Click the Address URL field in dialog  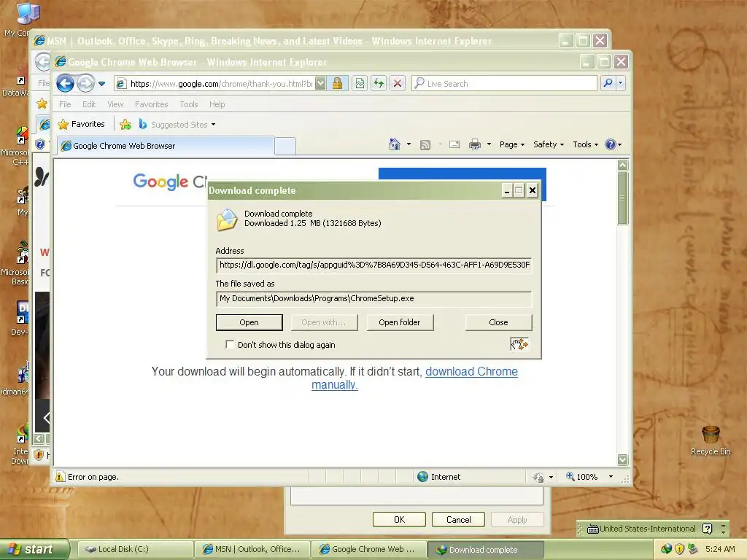pyautogui.click(x=374, y=265)
